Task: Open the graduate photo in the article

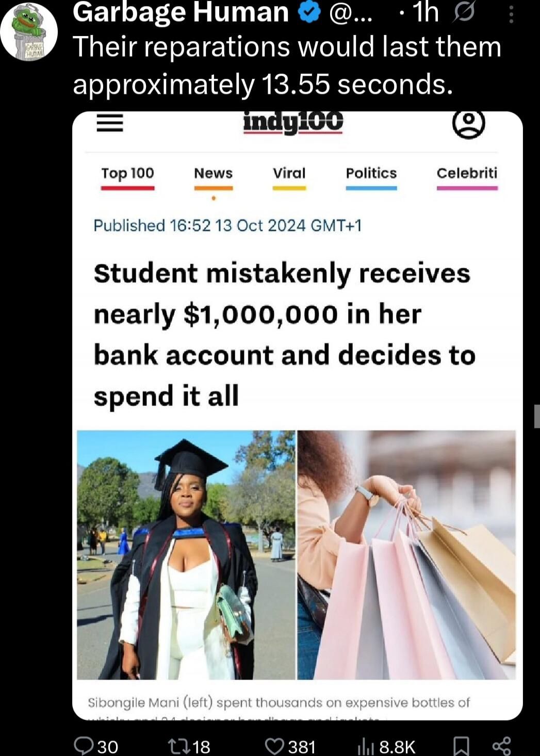Action: click(186, 555)
